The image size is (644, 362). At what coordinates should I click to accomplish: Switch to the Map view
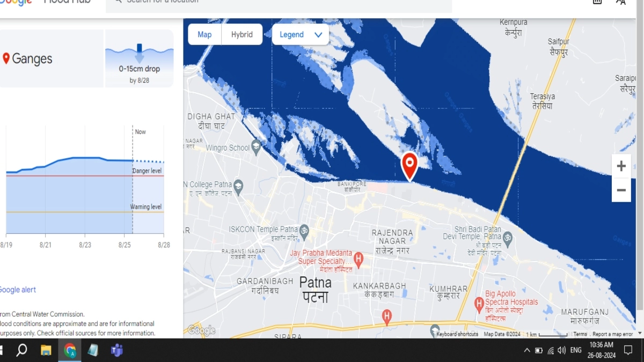click(x=204, y=34)
